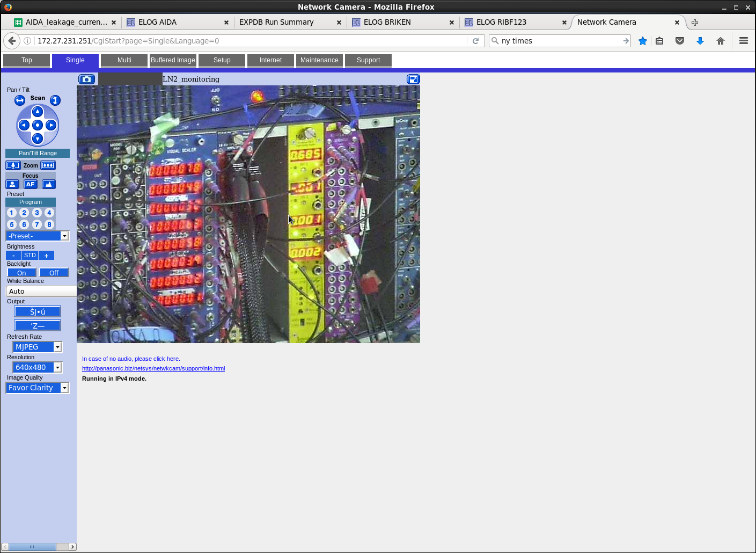Click the second Output button
The width and height of the screenshot is (756, 553).
38,325
